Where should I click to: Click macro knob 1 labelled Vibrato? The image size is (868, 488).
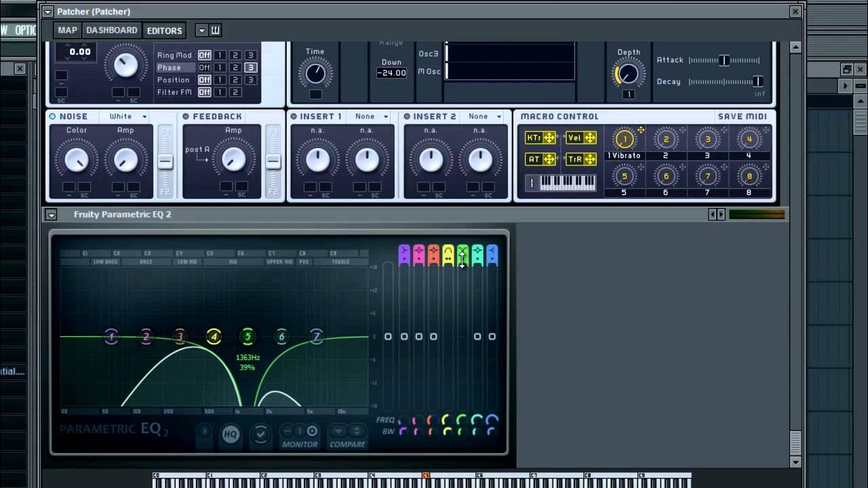click(x=624, y=139)
